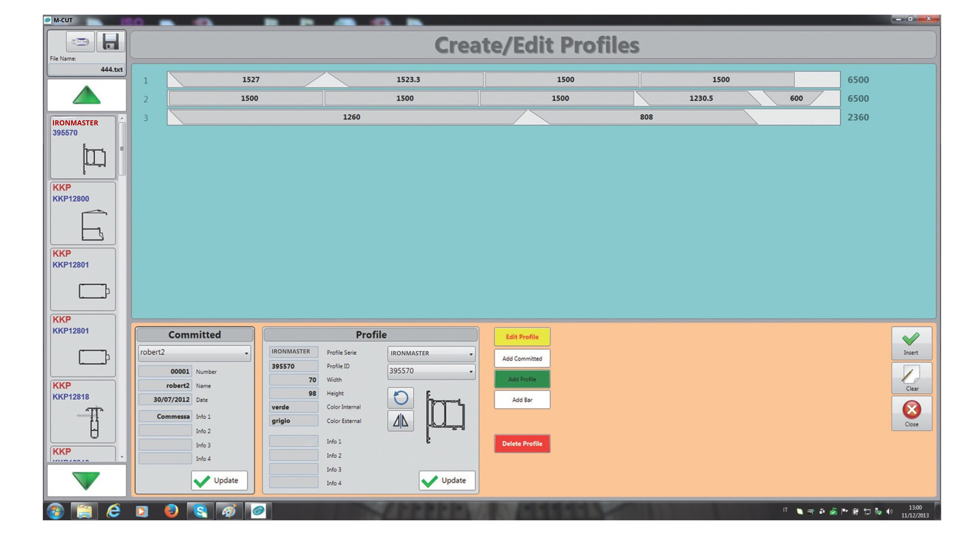The image size is (980, 536).
Task: Click Update in the Committed panel
Action: 219,480
